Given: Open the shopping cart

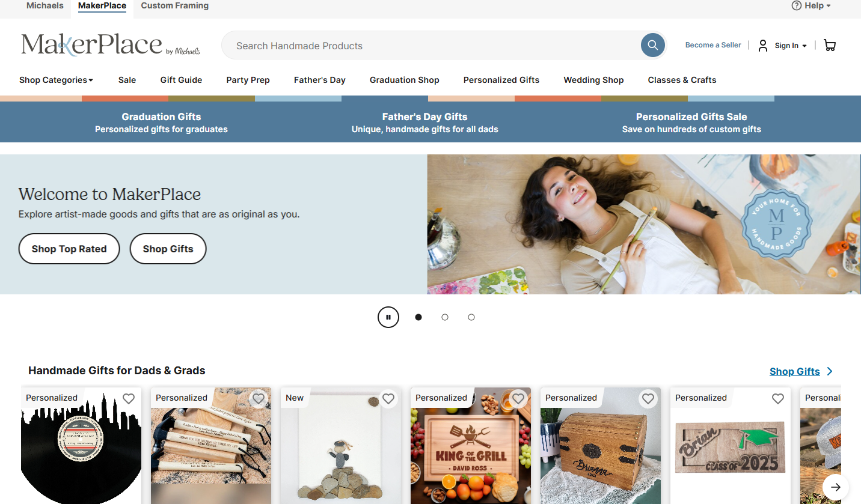Looking at the screenshot, I should (x=830, y=45).
